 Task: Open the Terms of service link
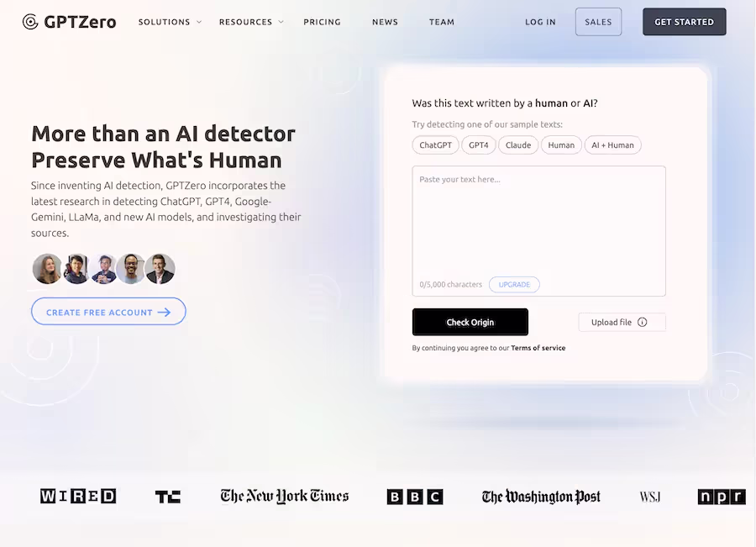[x=538, y=348]
